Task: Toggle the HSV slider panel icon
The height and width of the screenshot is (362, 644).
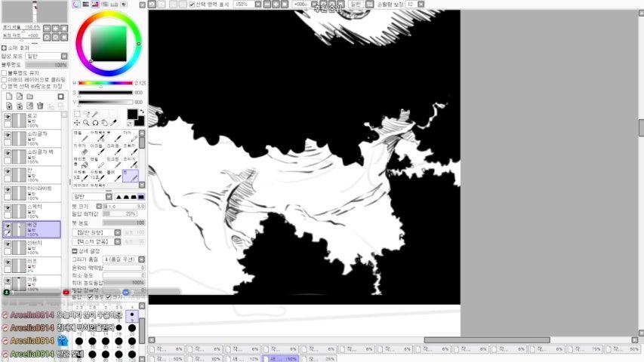Action: [x=95, y=4]
